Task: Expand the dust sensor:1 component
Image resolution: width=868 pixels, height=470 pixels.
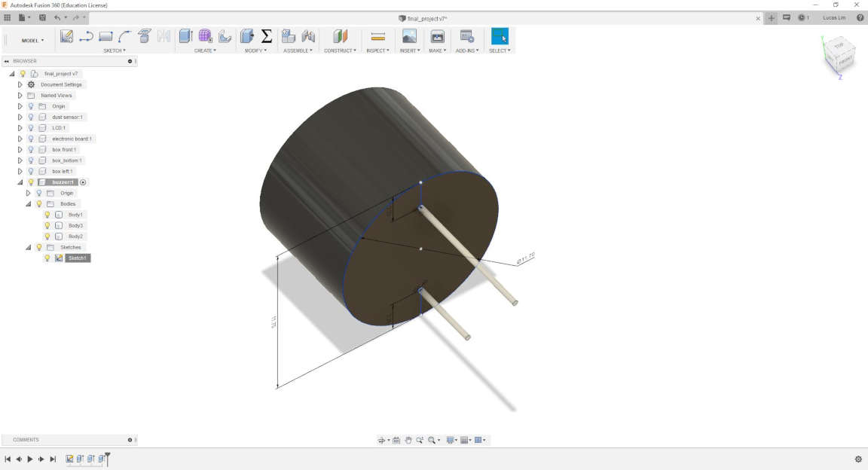Action: [20, 117]
